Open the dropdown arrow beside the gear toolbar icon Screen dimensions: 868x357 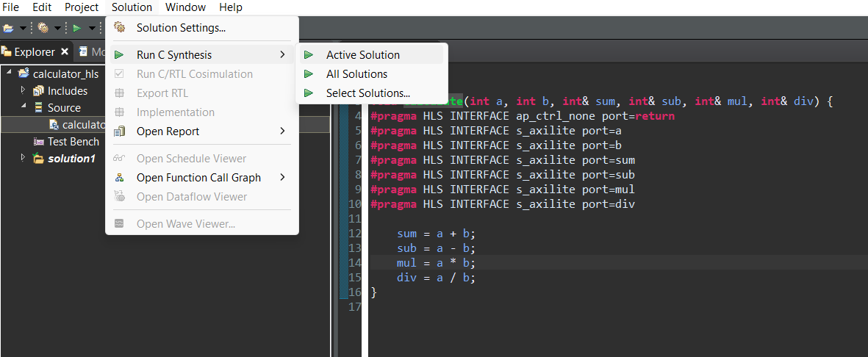(57, 28)
